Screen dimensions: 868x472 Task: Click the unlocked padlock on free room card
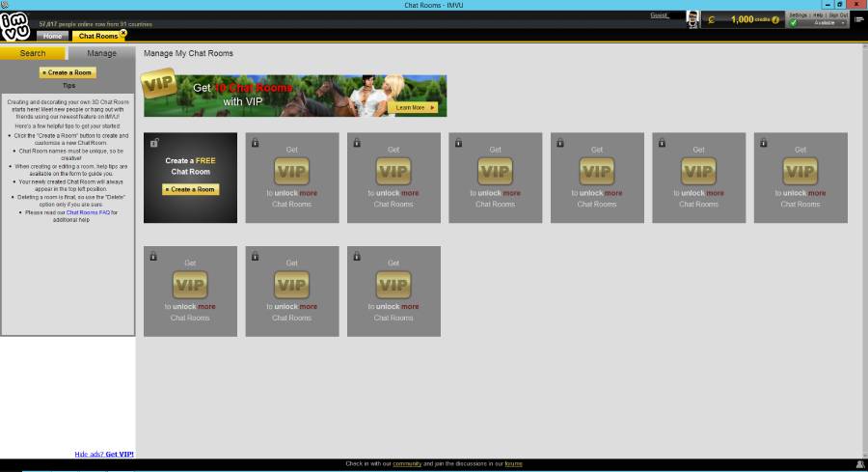[x=154, y=143]
